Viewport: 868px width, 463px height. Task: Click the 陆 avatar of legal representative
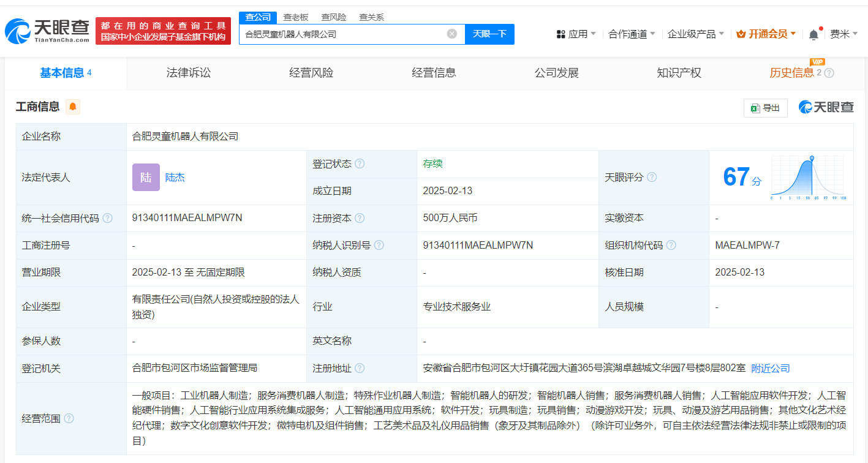146,178
